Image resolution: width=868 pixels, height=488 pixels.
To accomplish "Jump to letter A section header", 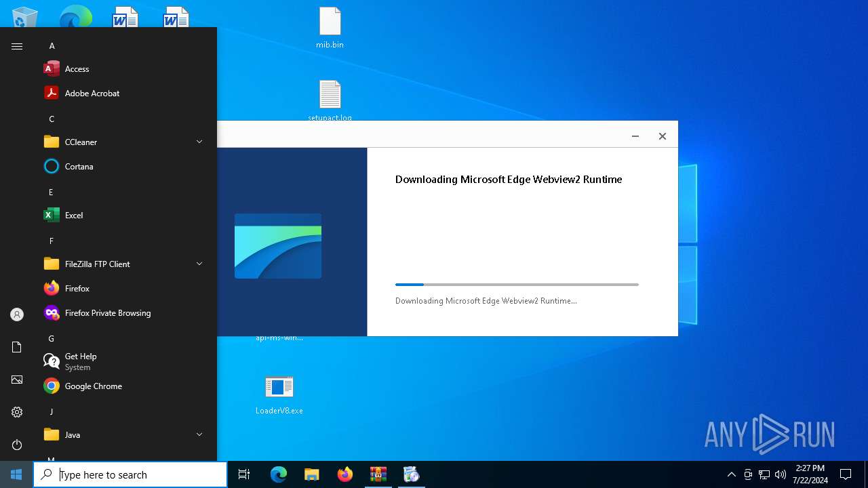I will click(x=52, y=46).
